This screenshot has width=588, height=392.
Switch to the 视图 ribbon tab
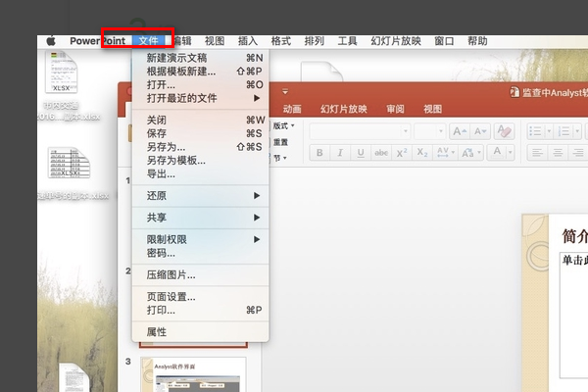click(x=432, y=109)
